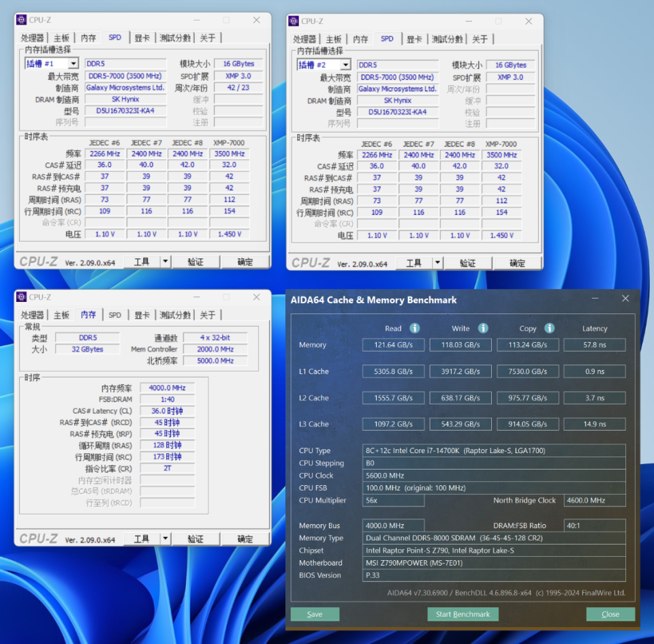Expand the 工具 arrow in slot #1 window
654x644 pixels.
click(166, 262)
